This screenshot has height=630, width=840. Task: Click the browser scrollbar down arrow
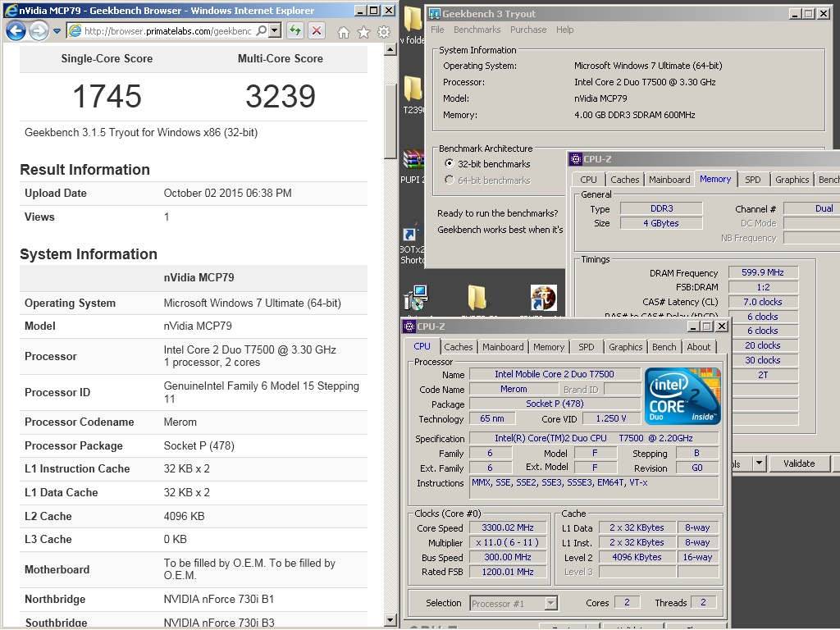(390, 620)
